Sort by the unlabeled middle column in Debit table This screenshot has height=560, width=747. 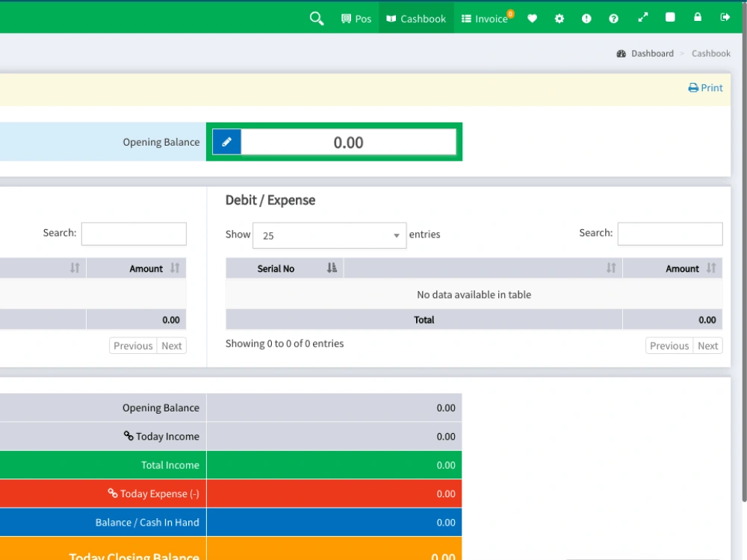(x=483, y=268)
